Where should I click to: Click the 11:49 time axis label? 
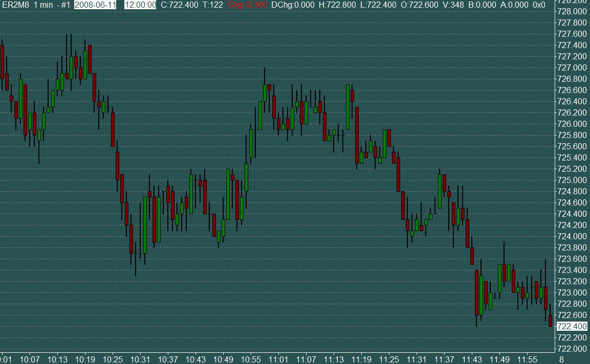(x=500, y=359)
